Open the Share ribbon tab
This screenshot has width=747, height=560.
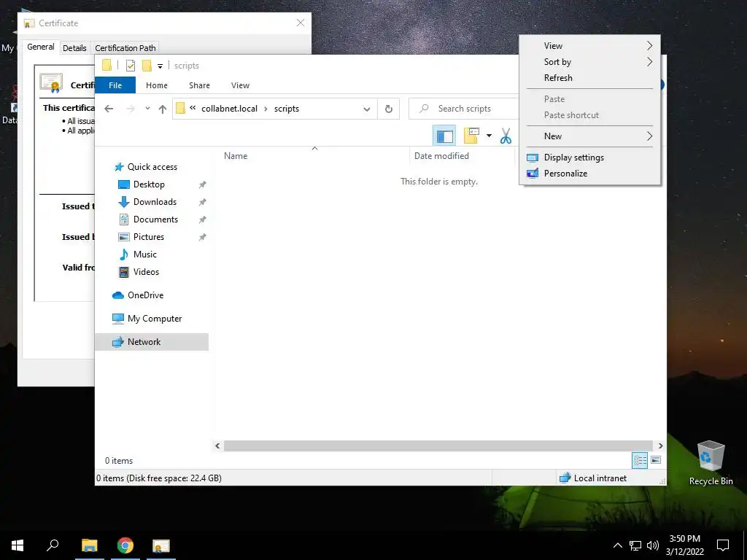(x=199, y=85)
